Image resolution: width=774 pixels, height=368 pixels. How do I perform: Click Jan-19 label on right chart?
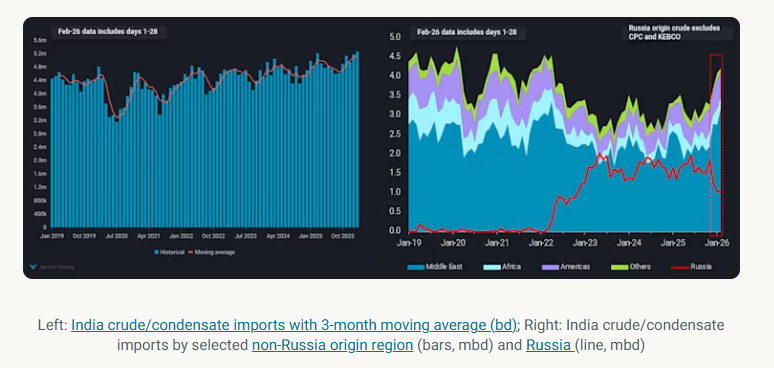410,243
